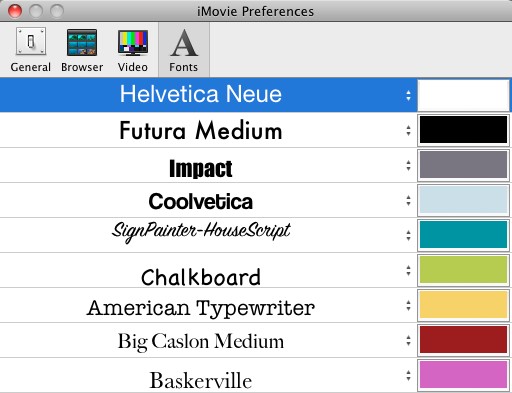
Task: Select the Futura Medium font name
Action: pyautogui.click(x=201, y=130)
